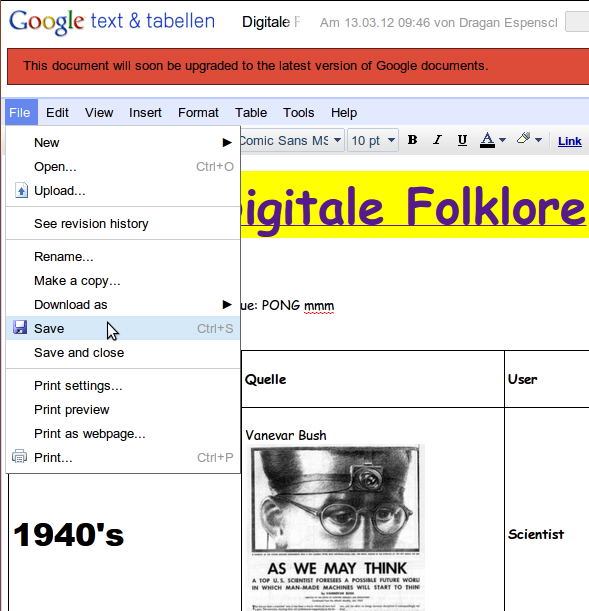Select Make a copy...
The width and height of the screenshot is (589, 611).
pyautogui.click(x=123, y=281)
